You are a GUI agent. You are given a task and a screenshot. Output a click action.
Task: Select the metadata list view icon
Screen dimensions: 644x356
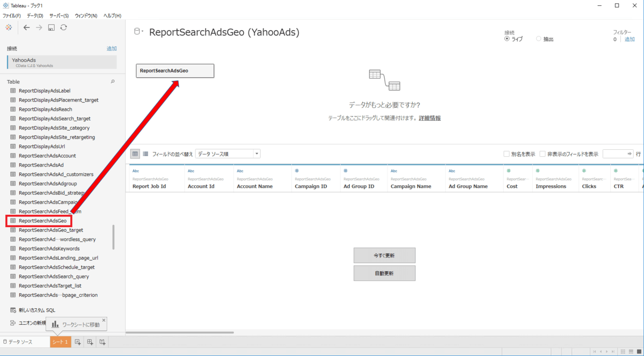[145, 154]
